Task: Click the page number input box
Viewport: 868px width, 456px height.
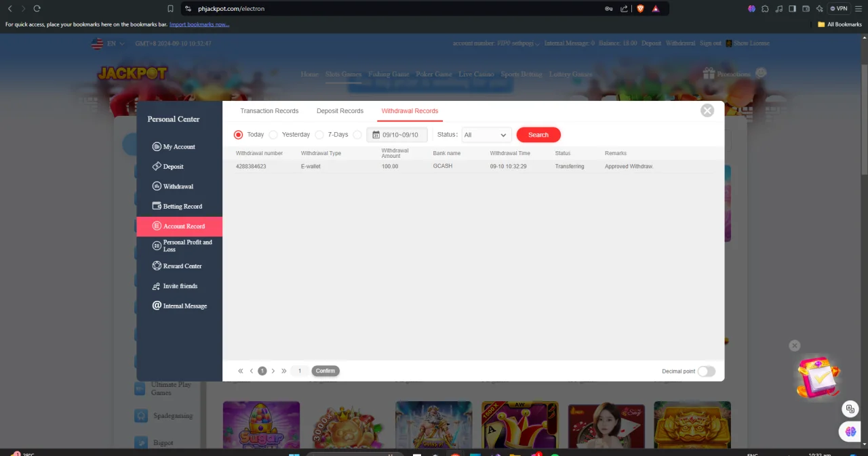Action: [300, 371]
